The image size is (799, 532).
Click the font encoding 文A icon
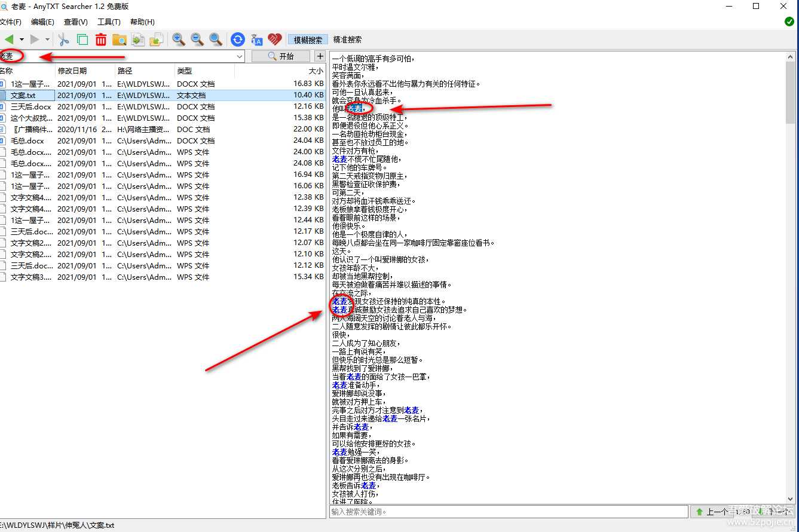256,39
